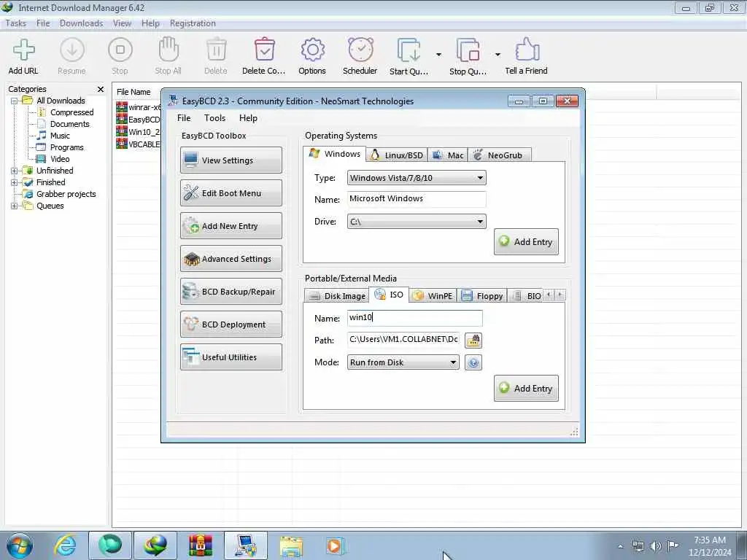
Task: Browse for ISO path with folder icon
Action: (x=473, y=340)
